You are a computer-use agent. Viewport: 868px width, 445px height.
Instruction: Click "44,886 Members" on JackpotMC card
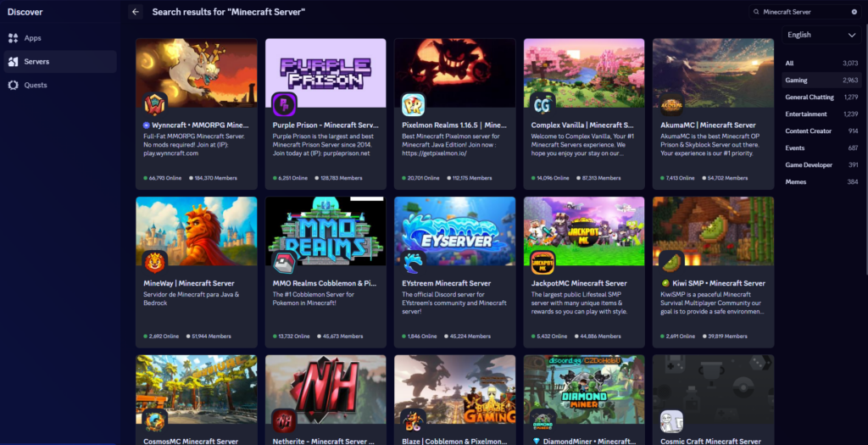click(599, 337)
